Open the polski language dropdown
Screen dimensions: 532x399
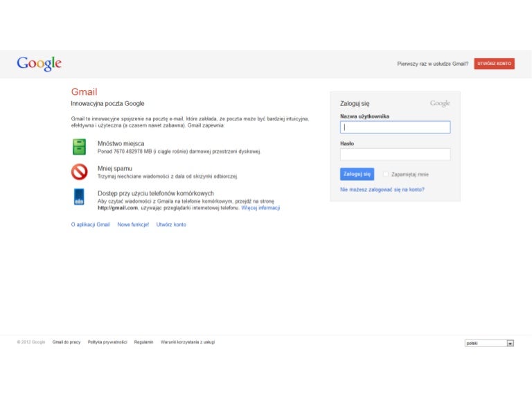489,343
